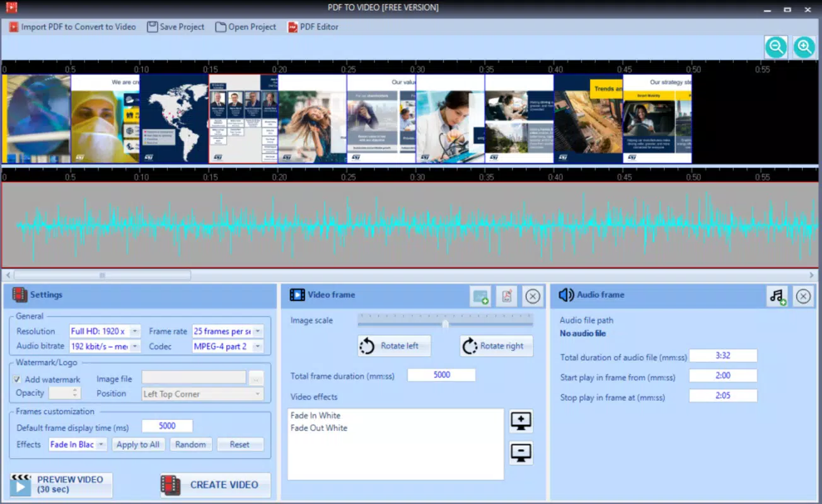
Task: Click the scrollbar left arrow
Action: (x=8, y=275)
